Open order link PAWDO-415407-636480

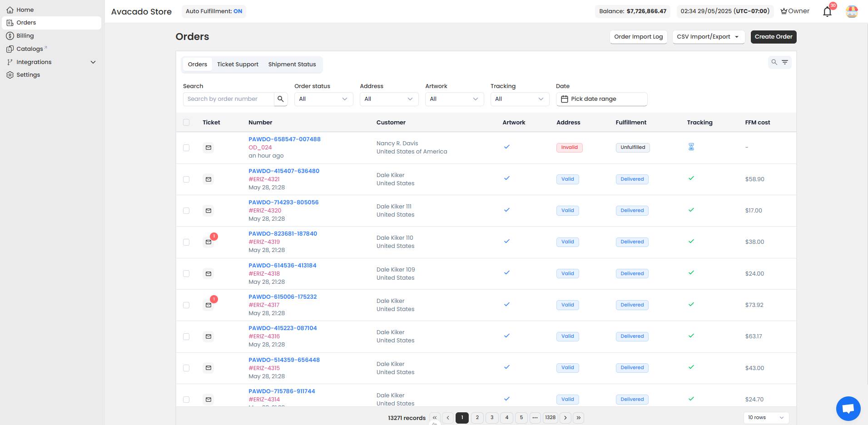tap(284, 171)
